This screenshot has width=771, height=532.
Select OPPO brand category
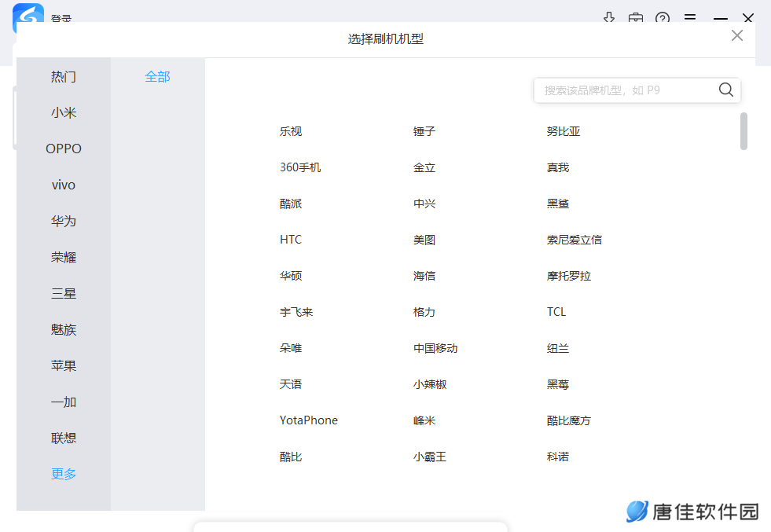[64, 149]
